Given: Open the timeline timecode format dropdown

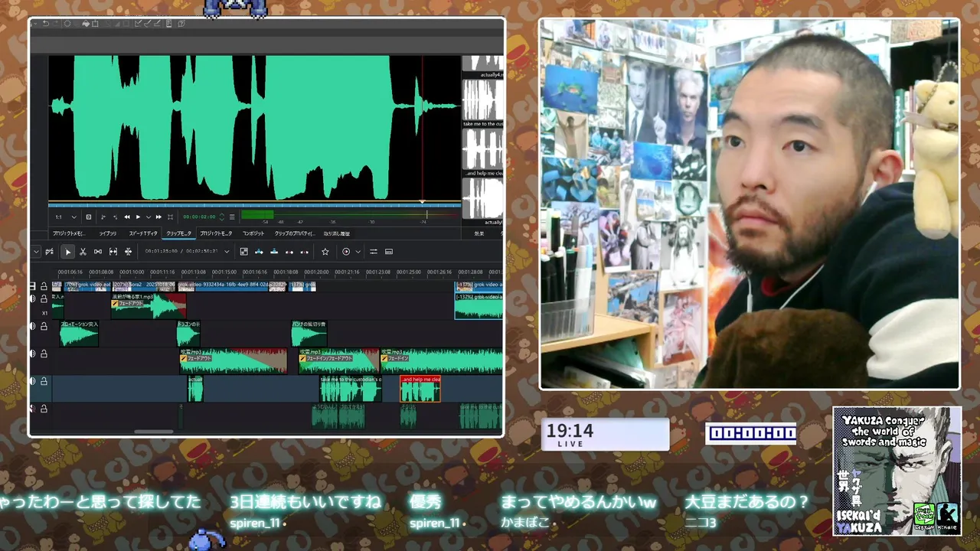Looking at the screenshot, I should pos(227,252).
